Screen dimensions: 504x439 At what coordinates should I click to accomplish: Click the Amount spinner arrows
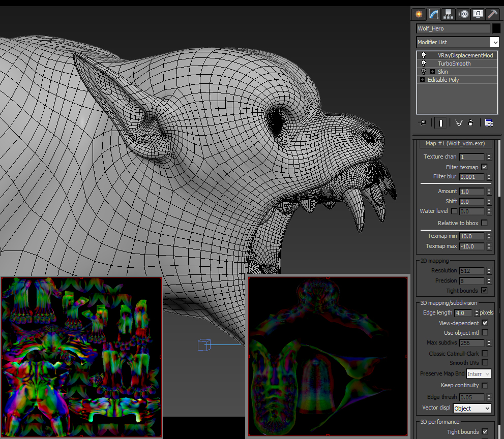pyautogui.click(x=489, y=192)
